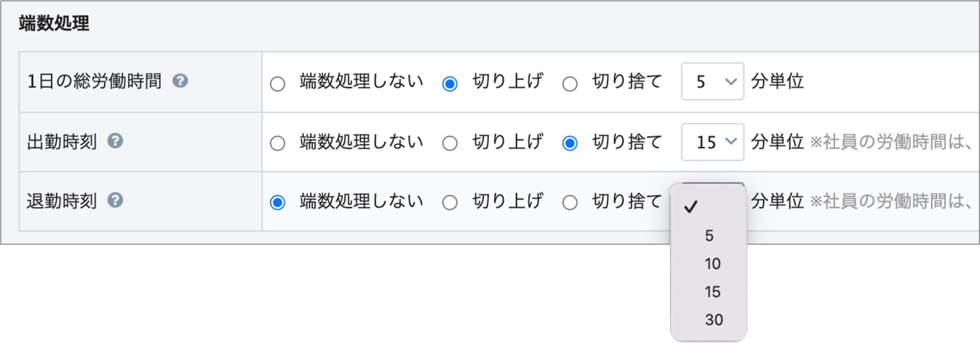This screenshot has width=980, height=343.
Task: Pick the blank checked option in dropdown
Action: 709,207
